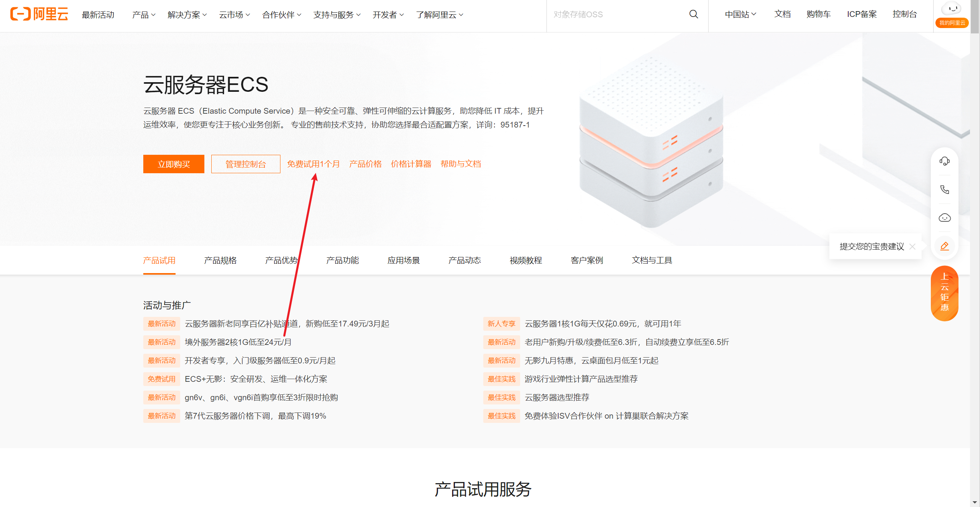Click the phone contact icon
This screenshot has height=507, width=980.
944,190
